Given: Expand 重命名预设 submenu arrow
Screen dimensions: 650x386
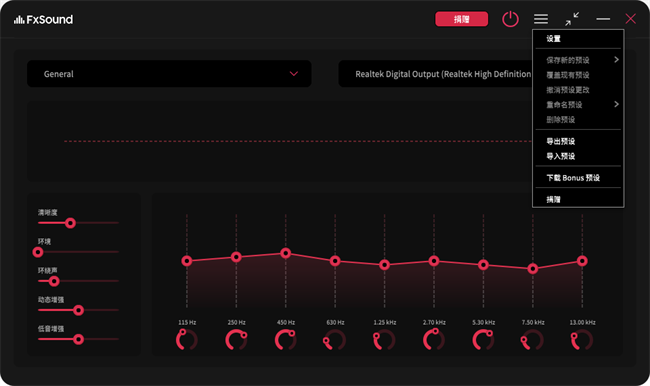Looking at the screenshot, I should (616, 104).
